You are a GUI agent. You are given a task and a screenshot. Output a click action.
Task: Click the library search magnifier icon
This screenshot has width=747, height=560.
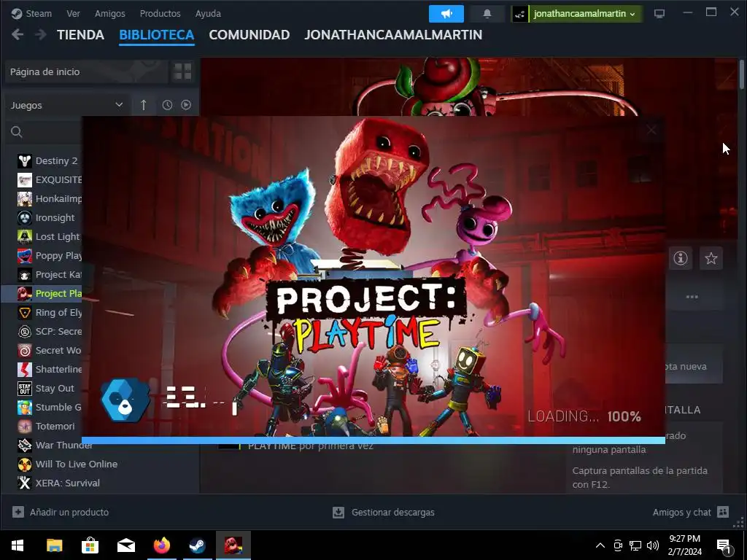[17, 132]
